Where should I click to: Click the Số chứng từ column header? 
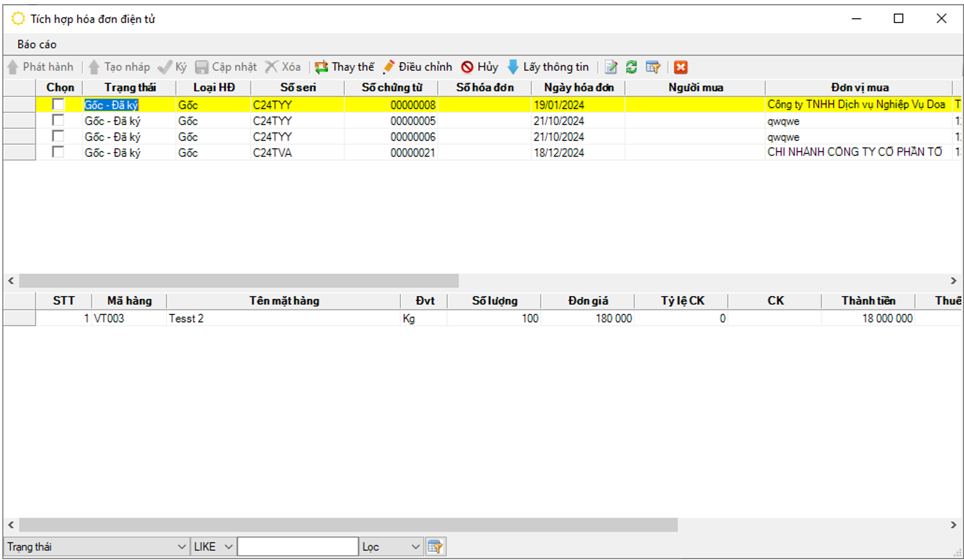coord(392,87)
